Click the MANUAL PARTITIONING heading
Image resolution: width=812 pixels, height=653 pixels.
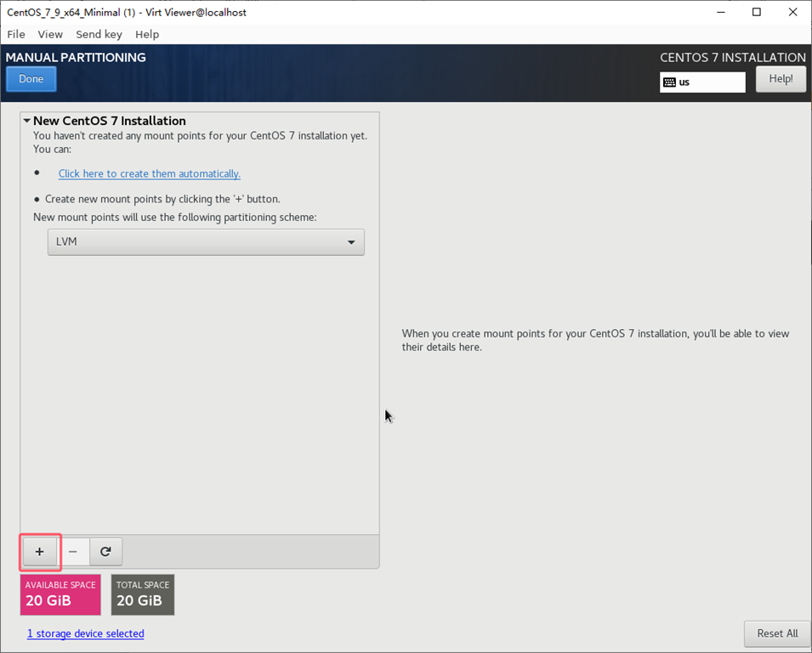(76, 58)
